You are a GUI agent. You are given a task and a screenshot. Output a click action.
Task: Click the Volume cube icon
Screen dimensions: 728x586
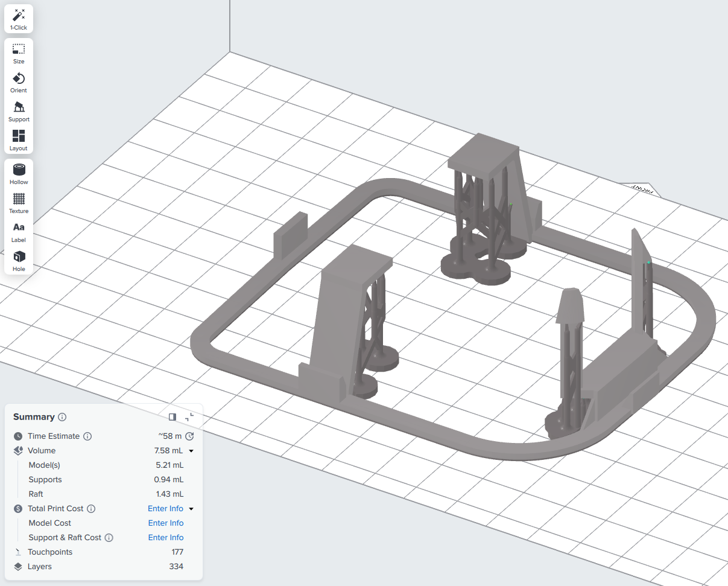coord(18,451)
